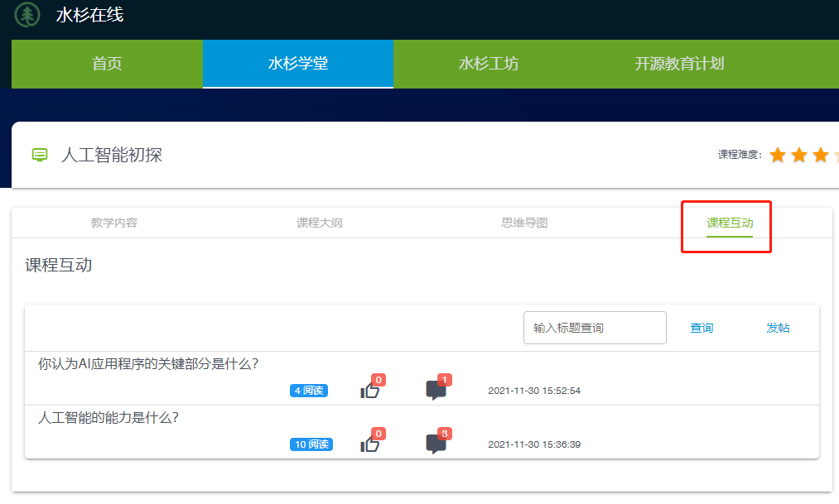Open the post 你认为AI应用程序的关键部分是什么

coord(148,364)
